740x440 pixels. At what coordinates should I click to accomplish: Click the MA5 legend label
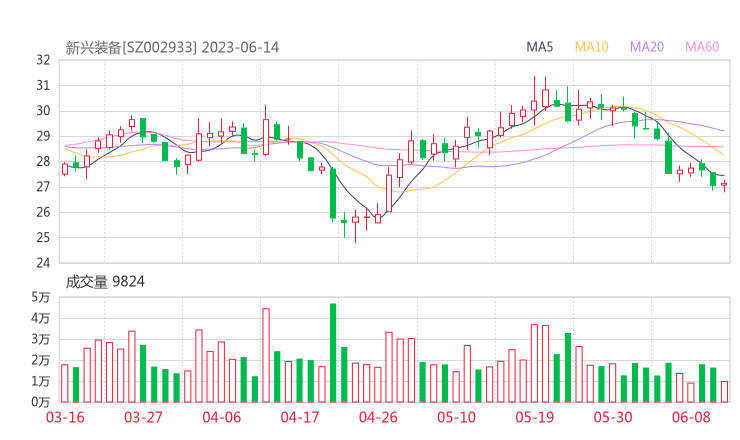tap(539, 47)
